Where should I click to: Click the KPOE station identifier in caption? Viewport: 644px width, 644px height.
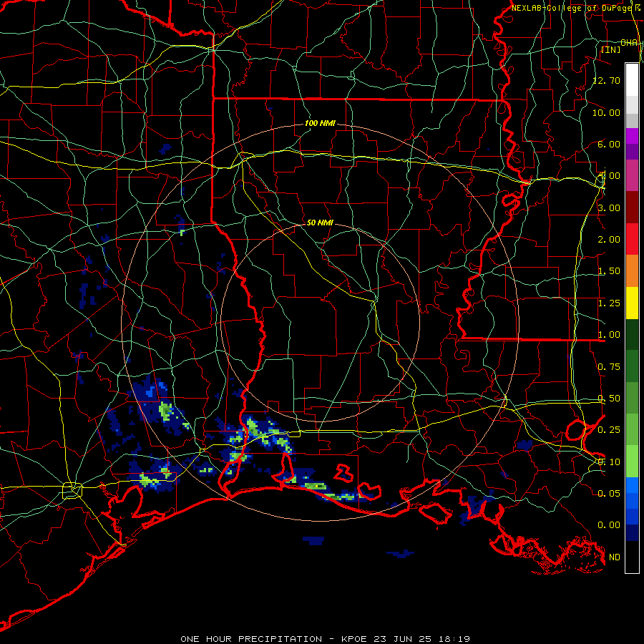(x=355, y=639)
